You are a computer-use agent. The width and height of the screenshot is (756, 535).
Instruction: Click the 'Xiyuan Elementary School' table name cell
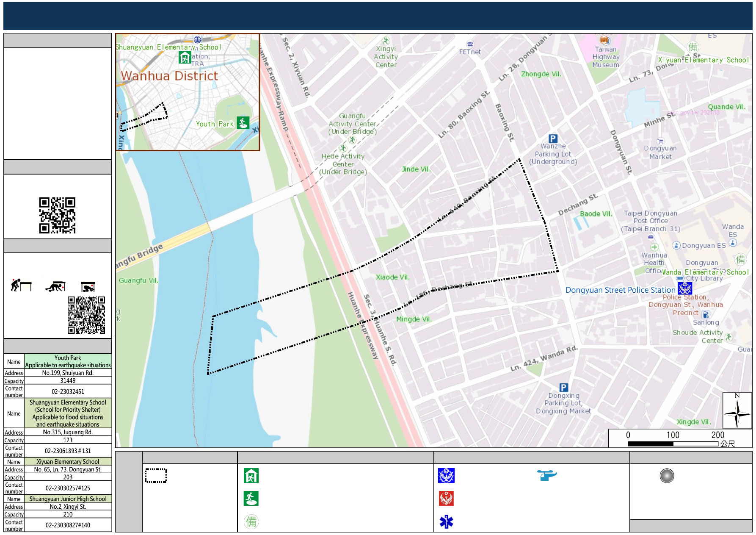(68, 462)
